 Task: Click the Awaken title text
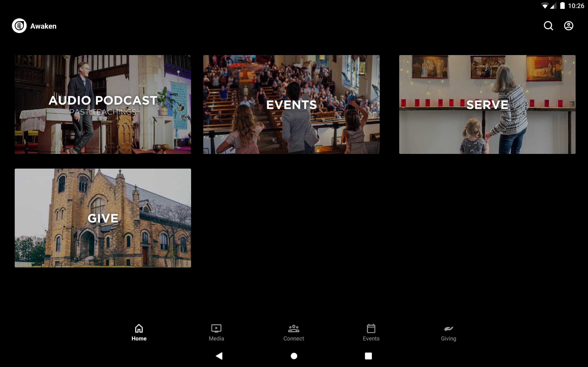[x=43, y=26]
